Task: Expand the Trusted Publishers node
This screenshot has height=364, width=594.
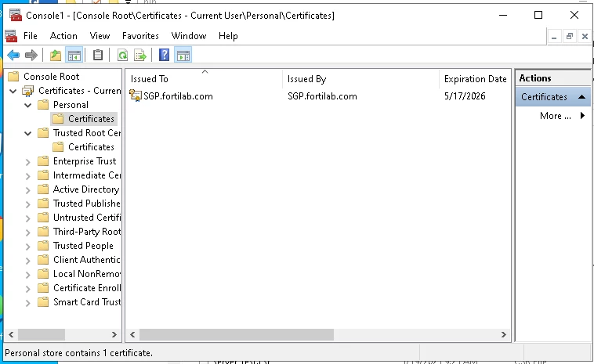Action: point(27,204)
